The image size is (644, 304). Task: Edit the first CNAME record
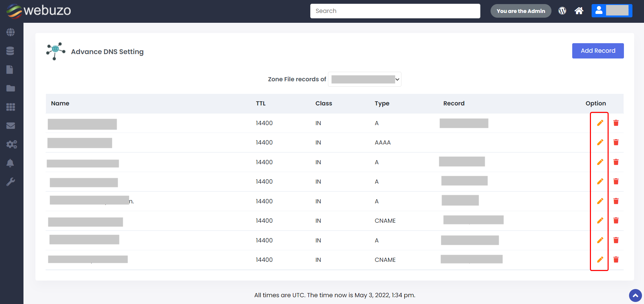click(x=600, y=220)
